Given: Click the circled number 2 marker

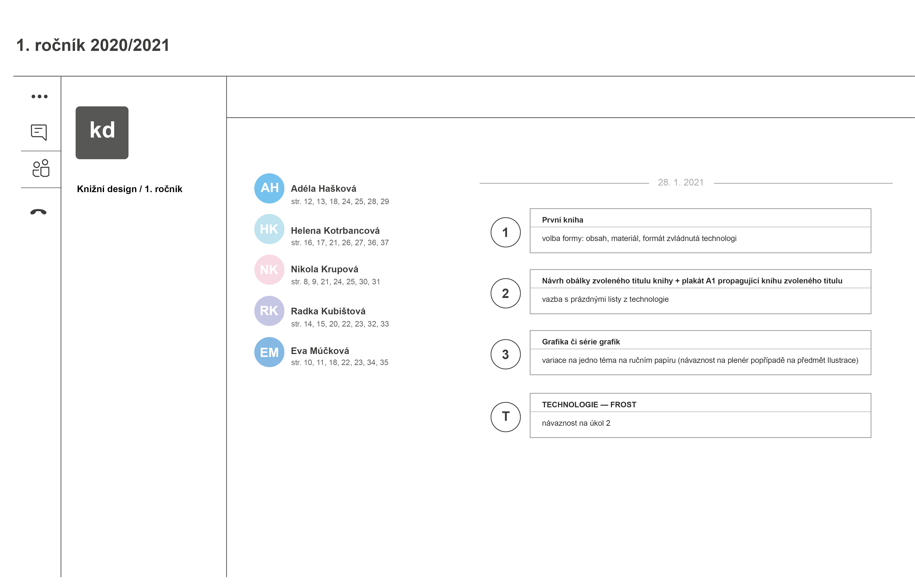Looking at the screenshot, I should click(x=505, y=293).
